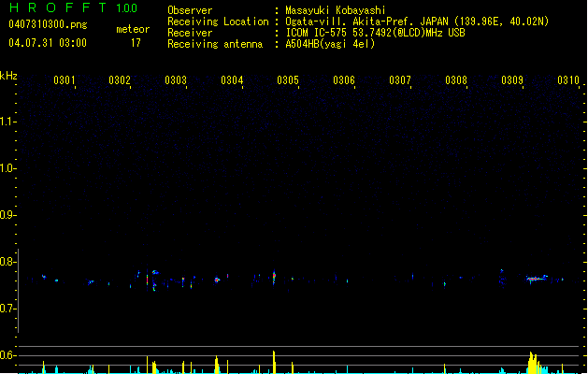Click the 0.8 kHz axis label
This screenshot has width=588, height=374.
(x=7, y=262)
